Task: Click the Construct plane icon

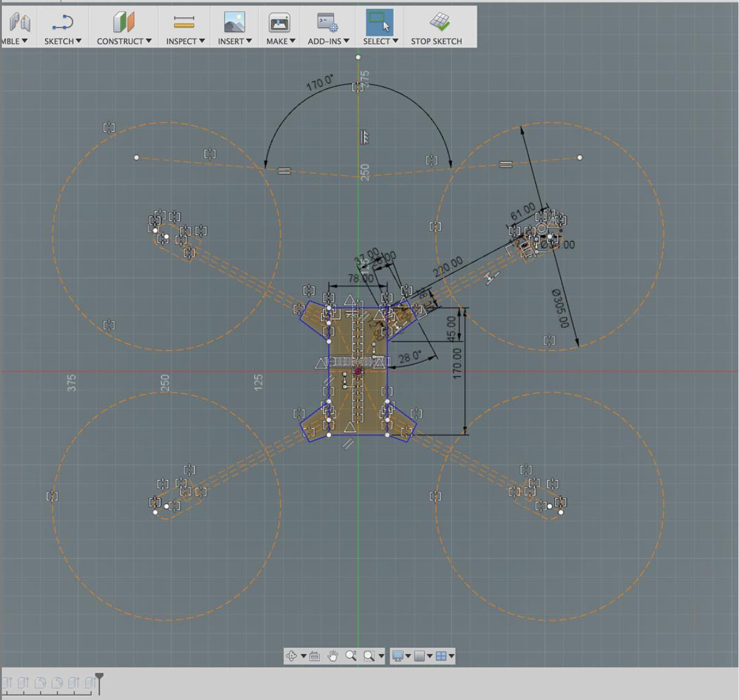Action: [123, 23]
